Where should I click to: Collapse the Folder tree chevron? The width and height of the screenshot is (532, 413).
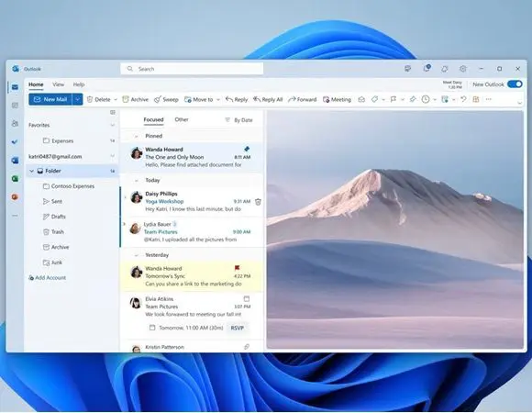point(31,171)
